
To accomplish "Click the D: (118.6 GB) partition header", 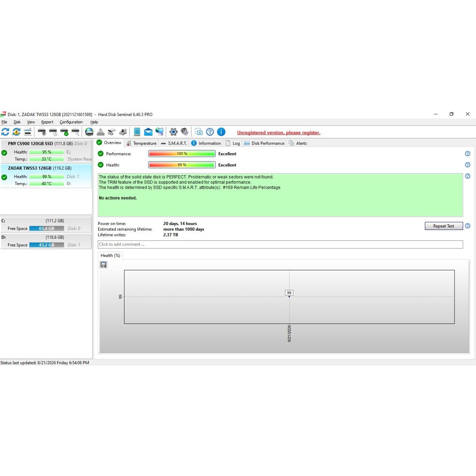I will pyautogui.click(x=46, y=237).
